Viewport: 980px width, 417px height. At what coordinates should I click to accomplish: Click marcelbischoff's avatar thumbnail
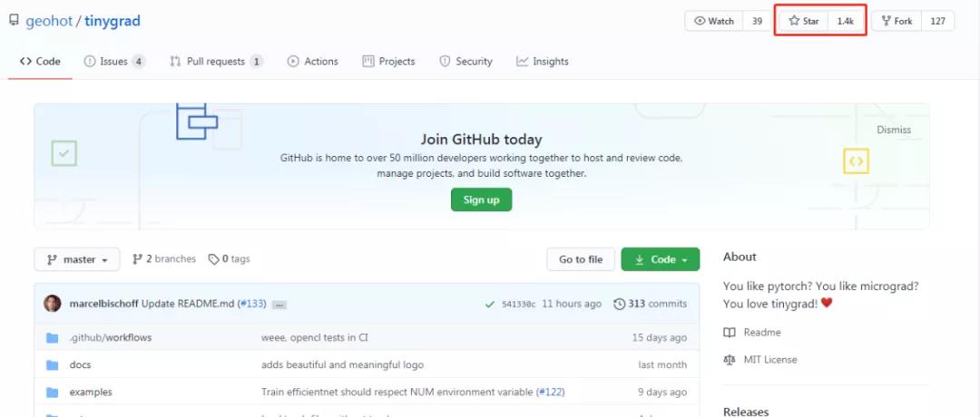click(x=53, y=304)
